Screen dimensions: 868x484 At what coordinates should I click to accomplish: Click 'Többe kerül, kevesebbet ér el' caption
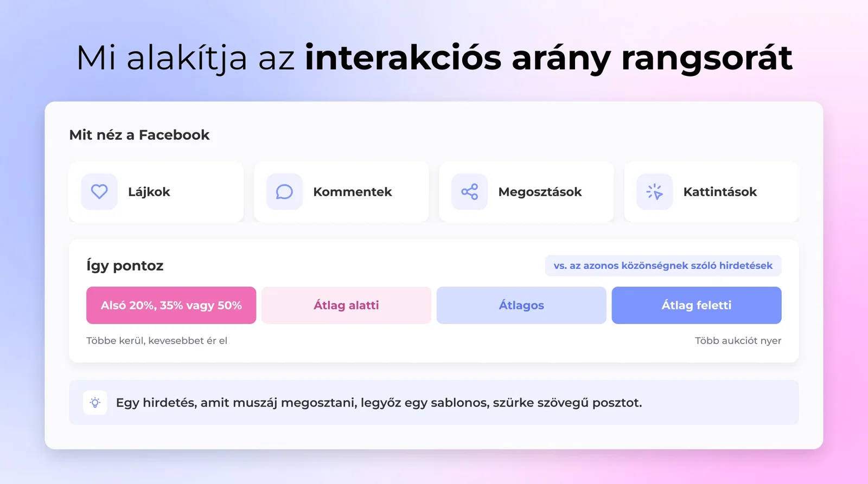pos(157,340)
